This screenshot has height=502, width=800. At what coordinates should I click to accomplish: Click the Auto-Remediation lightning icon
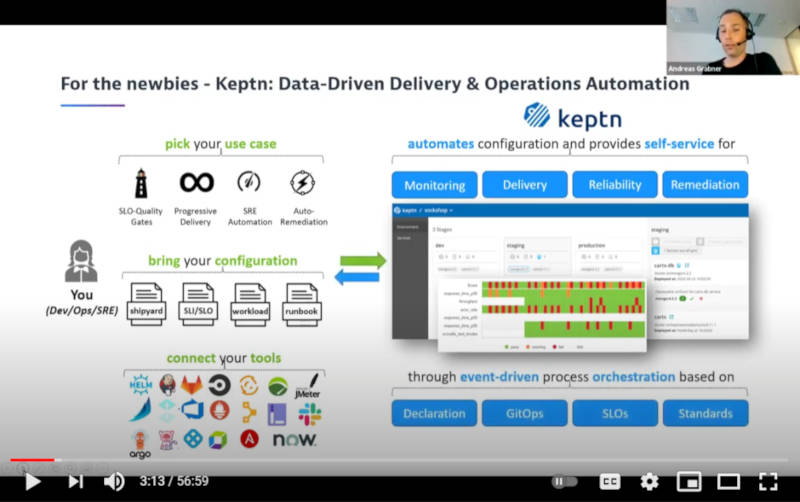coord(303,183)
